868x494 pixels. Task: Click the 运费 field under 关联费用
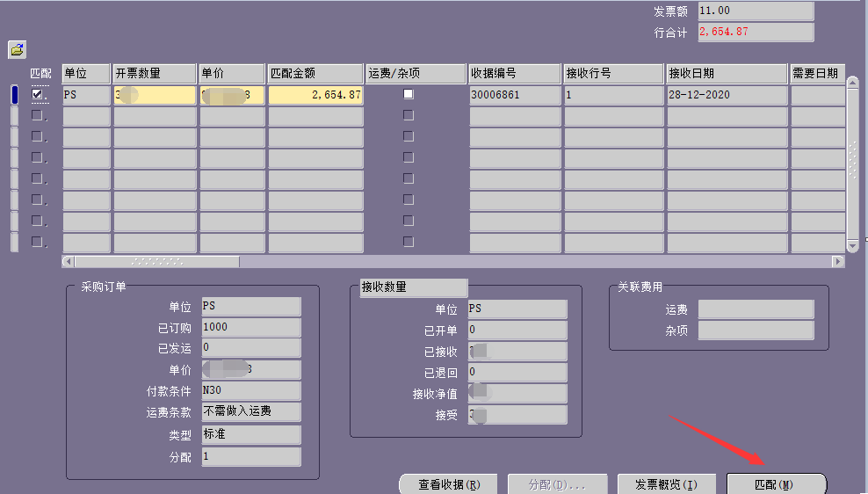(756, 309)
